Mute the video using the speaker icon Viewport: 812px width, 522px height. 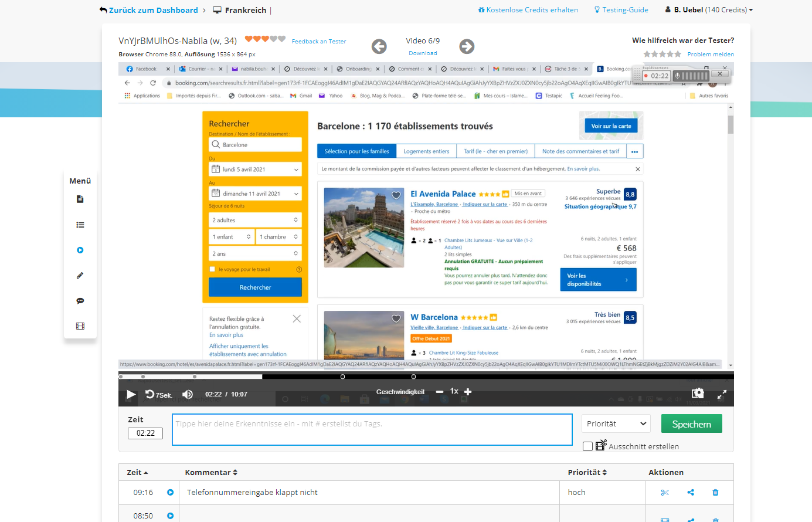[x=187, y=394]
